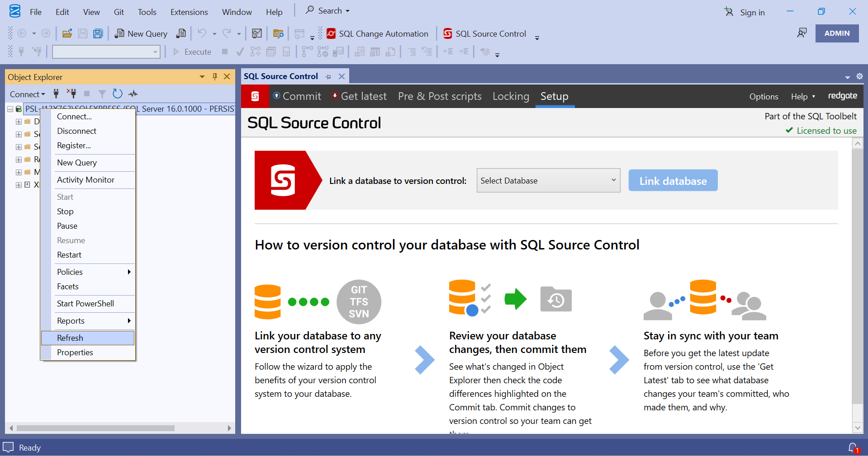The height and width of the screenshot is (456, 868).
Task: Click the pin icon on SQL Source Control tab
Action: click(328, 77)
